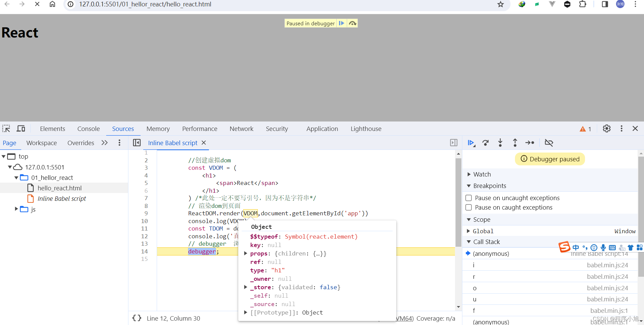Screen dimensions: 644x325
Task: Select call stack frame u
Action: point(550,299)
